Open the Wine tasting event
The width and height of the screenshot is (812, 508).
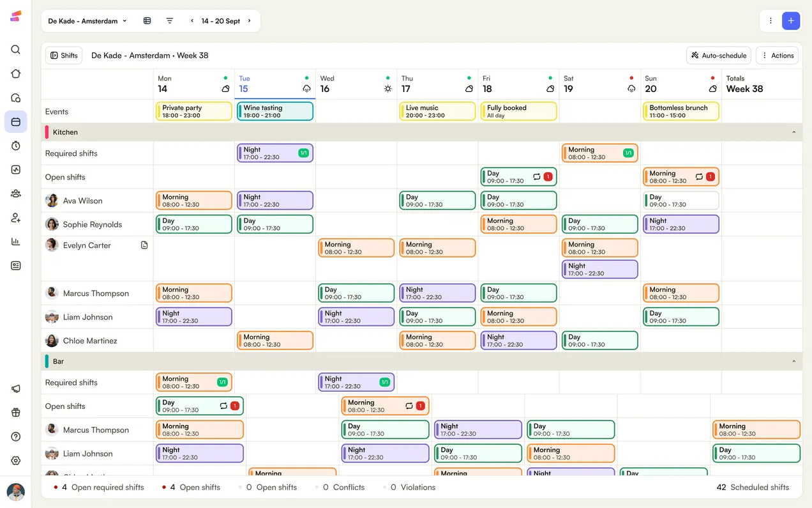(x=275, y=111)
